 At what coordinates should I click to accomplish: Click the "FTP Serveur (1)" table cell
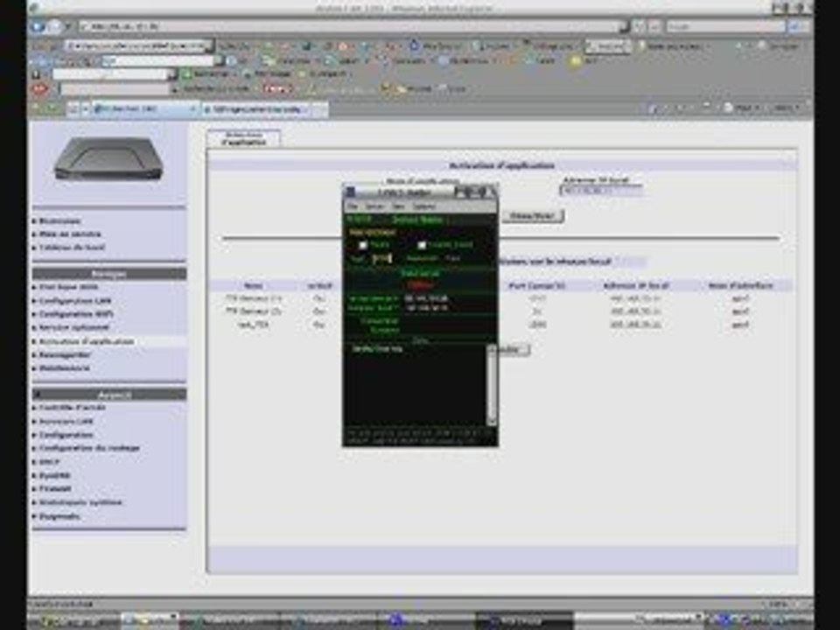(254, 297)
